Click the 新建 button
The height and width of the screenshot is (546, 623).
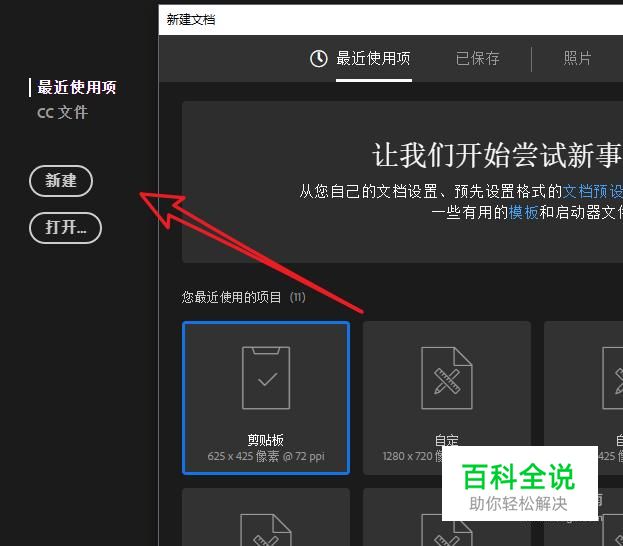61,181
